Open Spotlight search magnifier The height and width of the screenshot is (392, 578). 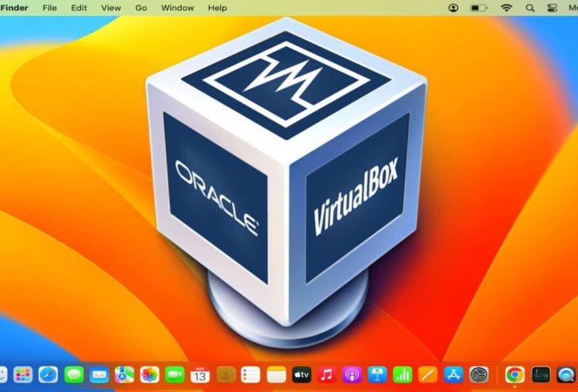pyautogui.click(x=530, y=8)
